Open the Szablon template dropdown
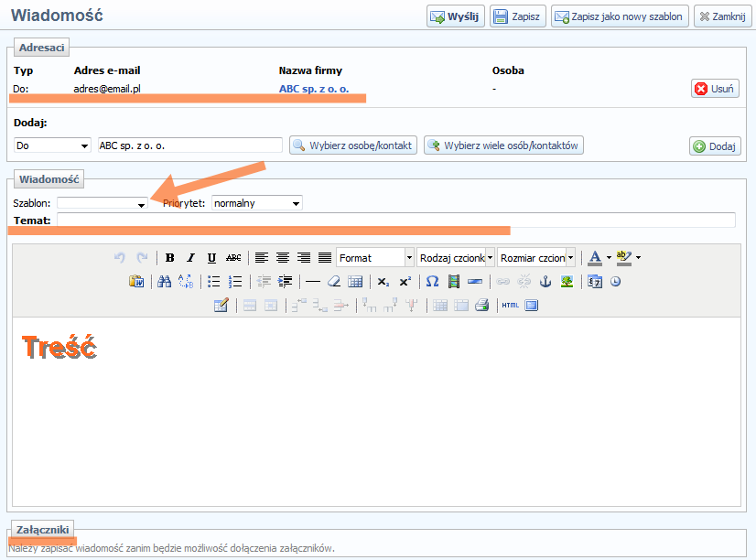The image size is (756, 560). point(103,203)
